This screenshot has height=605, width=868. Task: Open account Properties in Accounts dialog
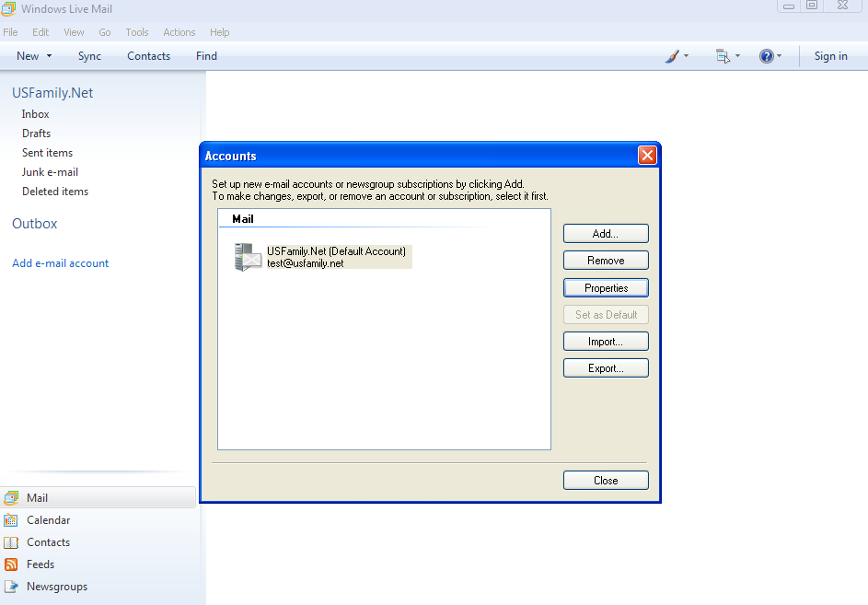(606, 288)
